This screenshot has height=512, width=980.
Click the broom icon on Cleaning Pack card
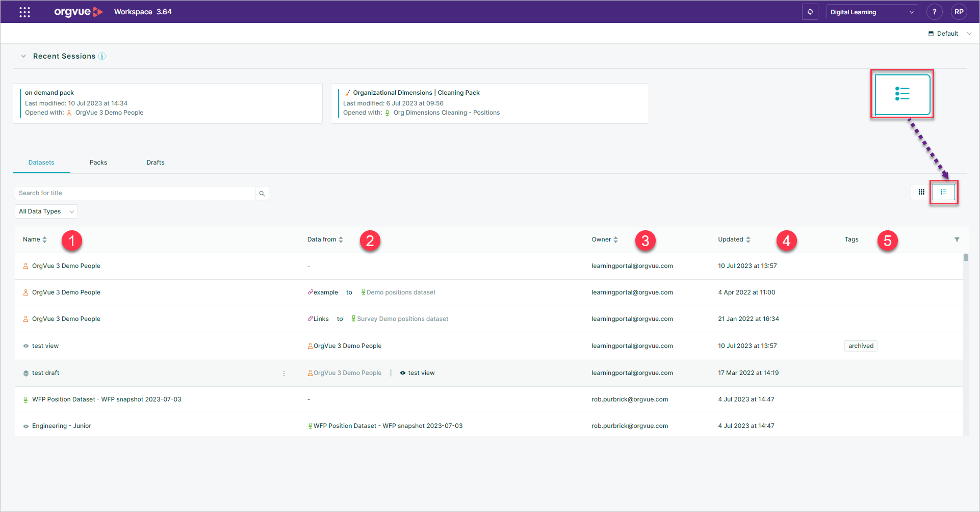(x=348, y=93)
